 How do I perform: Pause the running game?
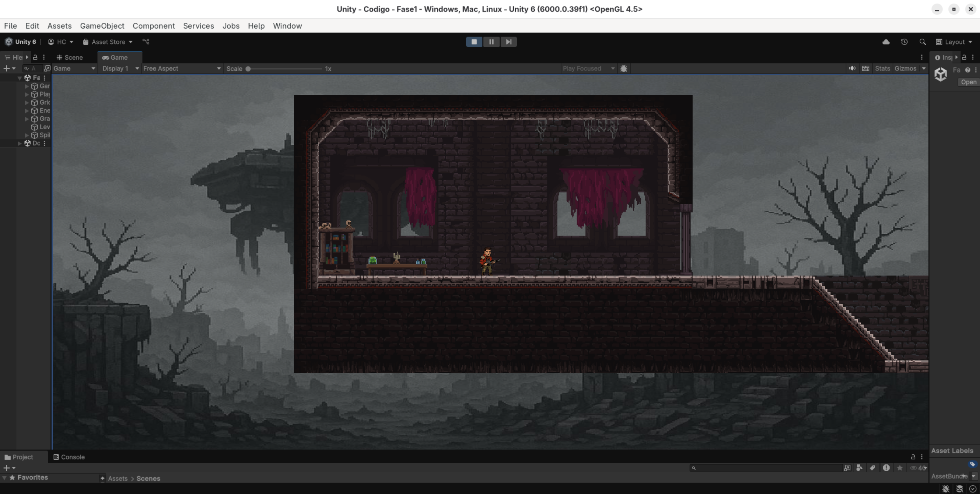coord(491,42)
